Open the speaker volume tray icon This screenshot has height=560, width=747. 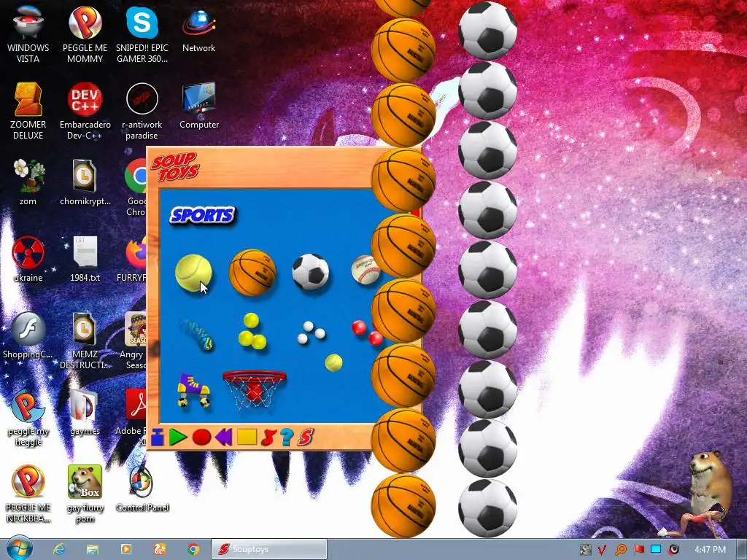click(673, 550)
